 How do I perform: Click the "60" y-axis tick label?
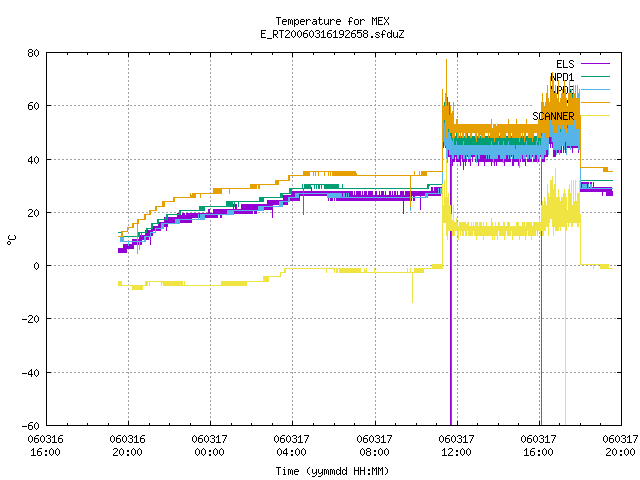coord(33,106)
